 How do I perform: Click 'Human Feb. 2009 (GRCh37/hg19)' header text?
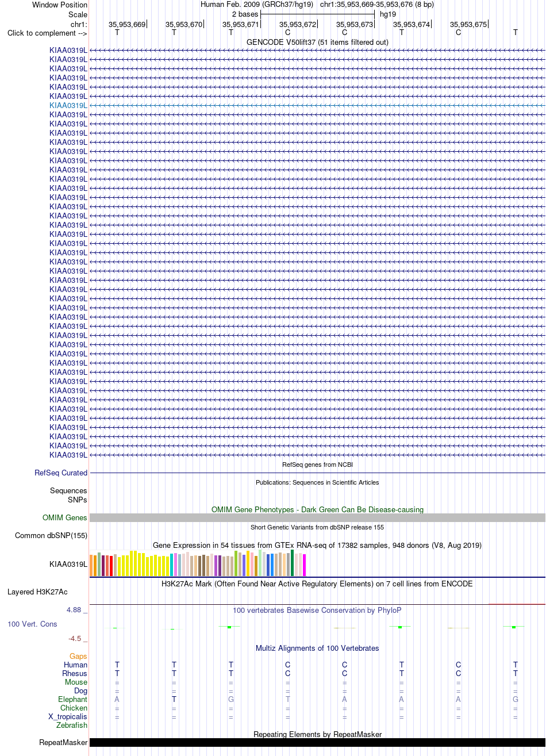click(257, 4)
